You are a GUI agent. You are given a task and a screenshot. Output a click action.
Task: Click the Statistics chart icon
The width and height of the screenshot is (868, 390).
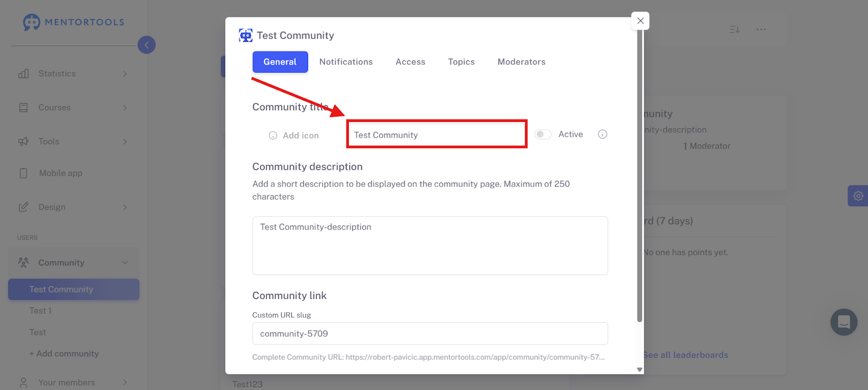pyautogui.click(x=23, y=74)
